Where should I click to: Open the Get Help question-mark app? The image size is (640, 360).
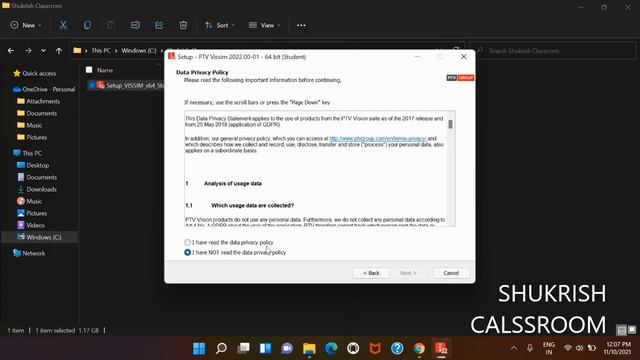[397, 349]
